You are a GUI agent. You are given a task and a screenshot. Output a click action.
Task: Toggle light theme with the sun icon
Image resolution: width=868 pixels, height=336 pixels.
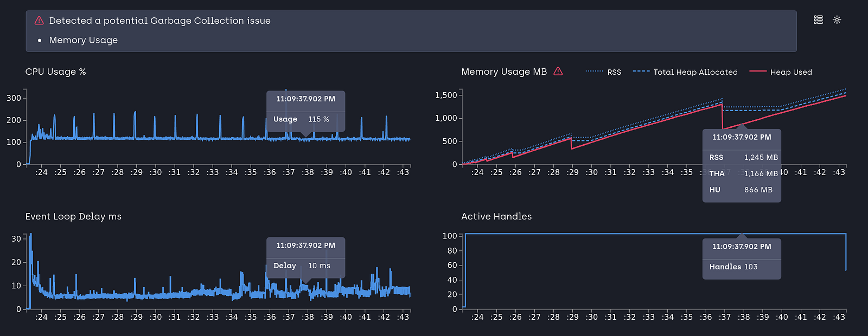[x=837, y=20]
